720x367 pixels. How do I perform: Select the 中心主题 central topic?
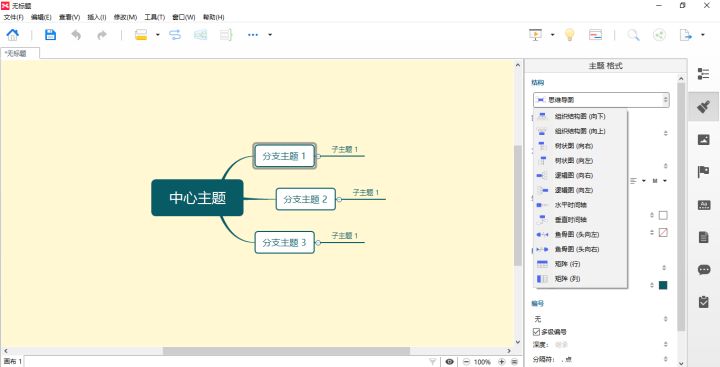(197, 198)
